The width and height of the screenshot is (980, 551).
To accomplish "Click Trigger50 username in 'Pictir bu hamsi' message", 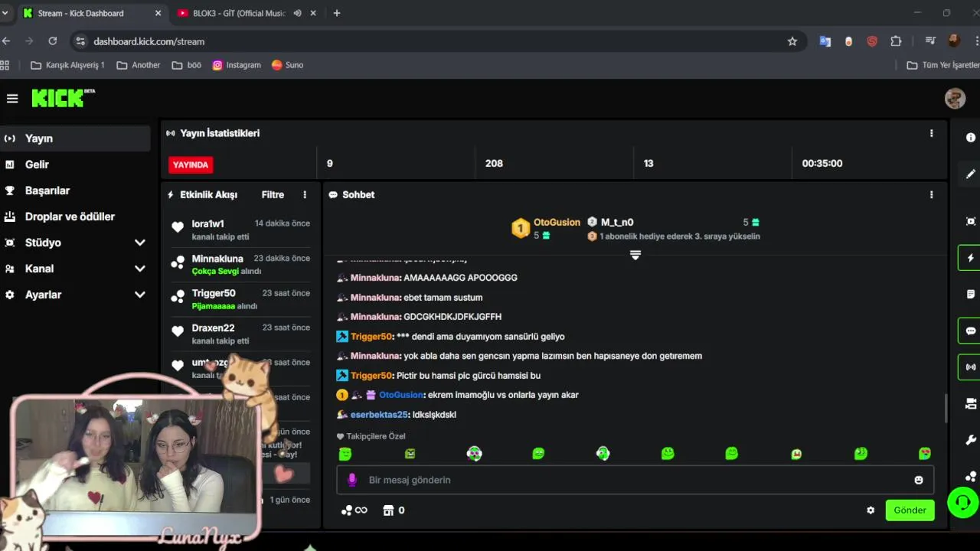I will (x=371, y=376).
